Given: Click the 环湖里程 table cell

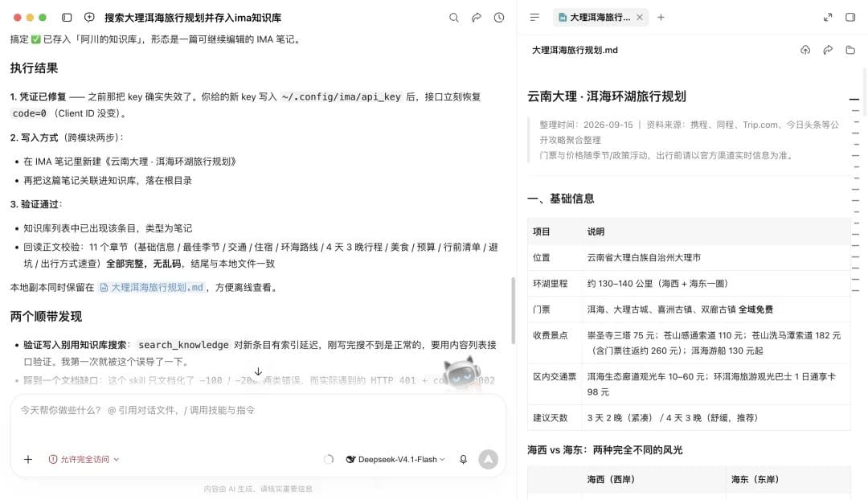Looking at the screenshot, I should pos(551,284).
